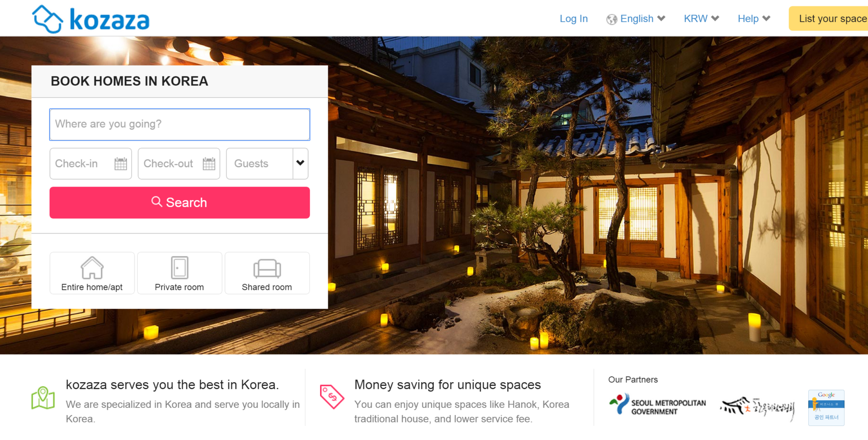Focus the Where are you going field

click(179, 125)
